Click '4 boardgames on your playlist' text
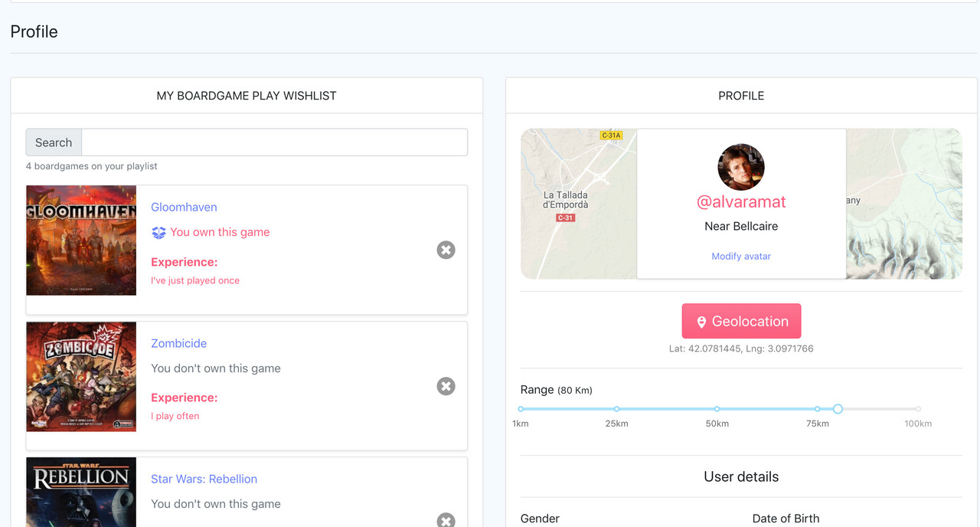 click(92, 166)
